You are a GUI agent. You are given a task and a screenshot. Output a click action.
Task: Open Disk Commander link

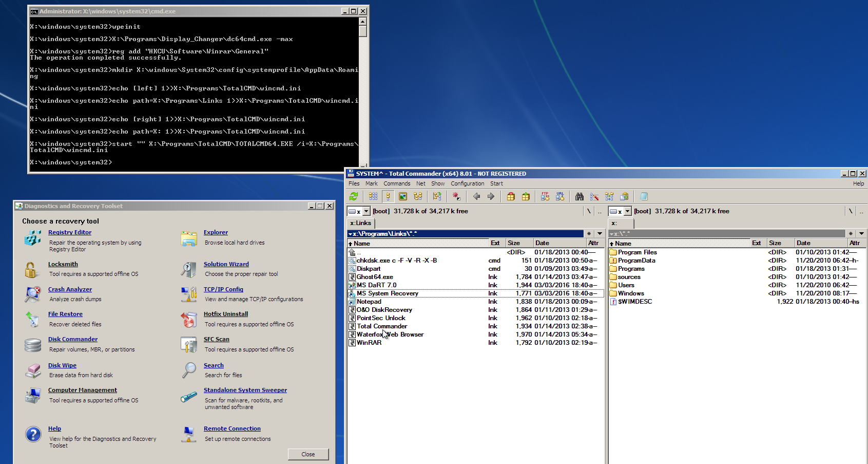coord(73,339)
